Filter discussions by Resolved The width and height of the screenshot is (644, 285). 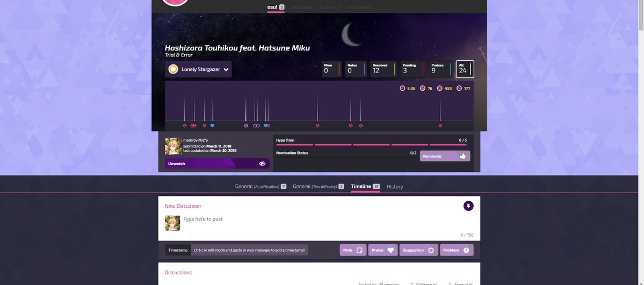(383, 69)
